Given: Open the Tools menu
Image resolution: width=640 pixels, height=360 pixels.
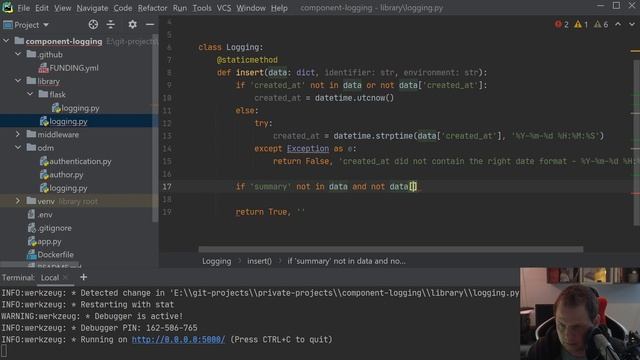Looking at the screenshot, I should 202,8.
